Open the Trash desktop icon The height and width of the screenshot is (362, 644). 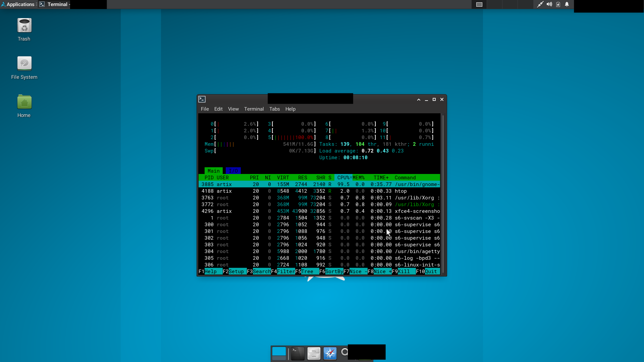tap(24, 30)
